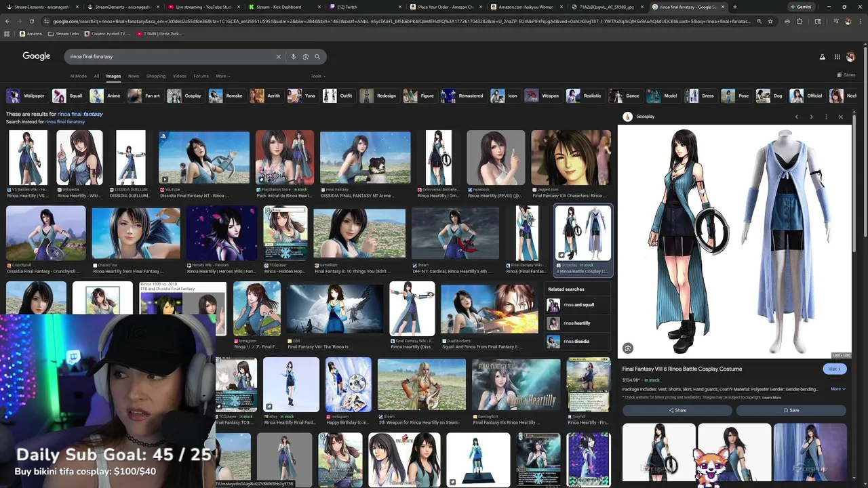868x488 pixels.
Task: Filter images by Squall chip
Action: point(68,96)
